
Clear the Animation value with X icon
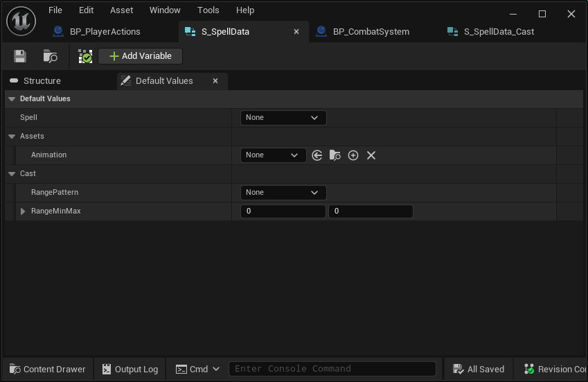tap(371, 155)
